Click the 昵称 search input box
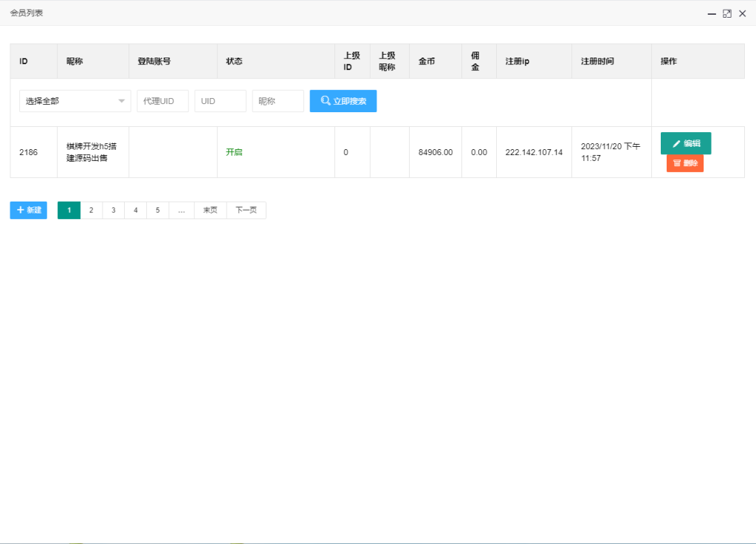The height and width of the screenshot is (544, 756). [x=278, y=100]
